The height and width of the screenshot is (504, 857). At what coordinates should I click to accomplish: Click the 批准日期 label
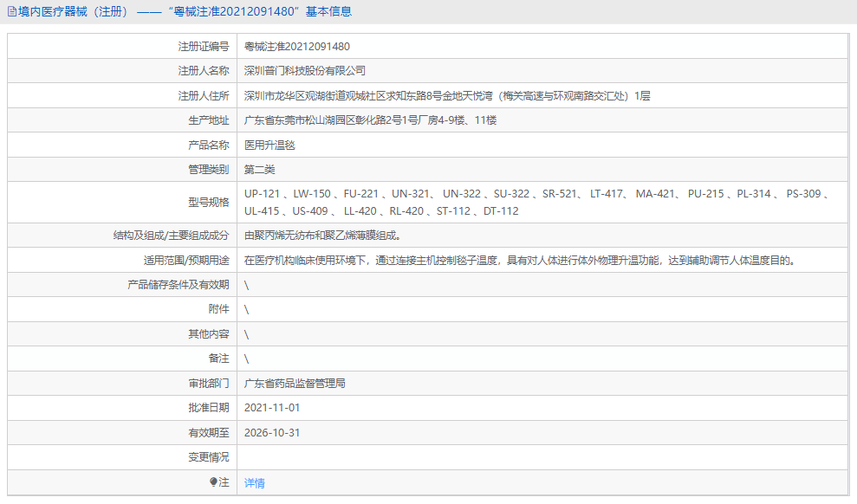click(x=208, y=408)
